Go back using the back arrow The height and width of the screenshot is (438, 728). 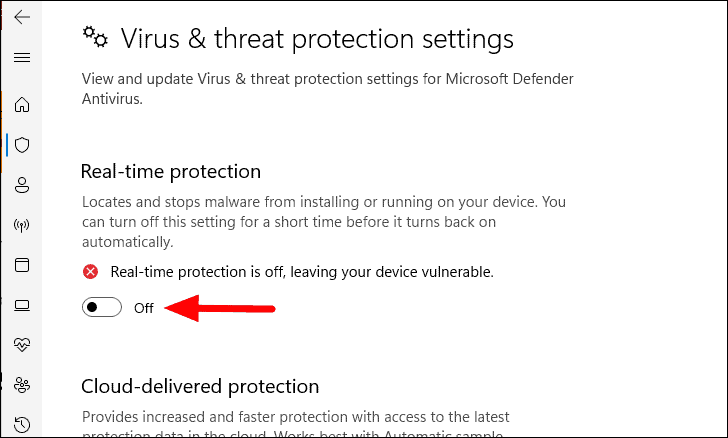22,18
